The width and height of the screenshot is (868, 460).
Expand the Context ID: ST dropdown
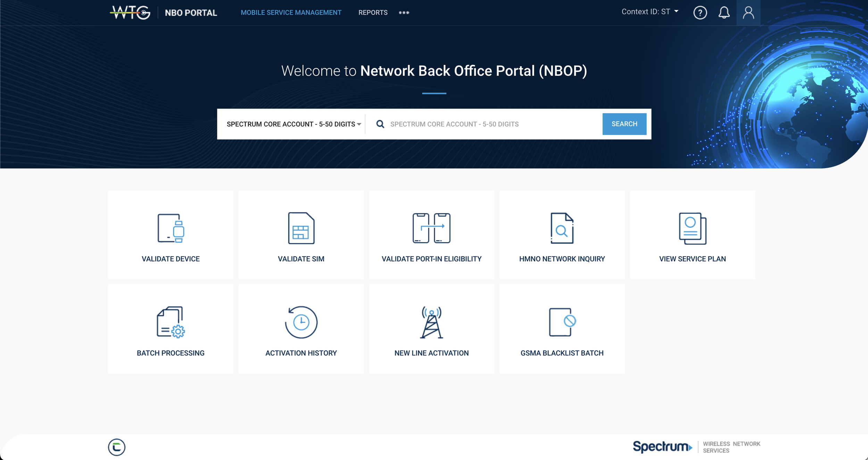(650, 12)
